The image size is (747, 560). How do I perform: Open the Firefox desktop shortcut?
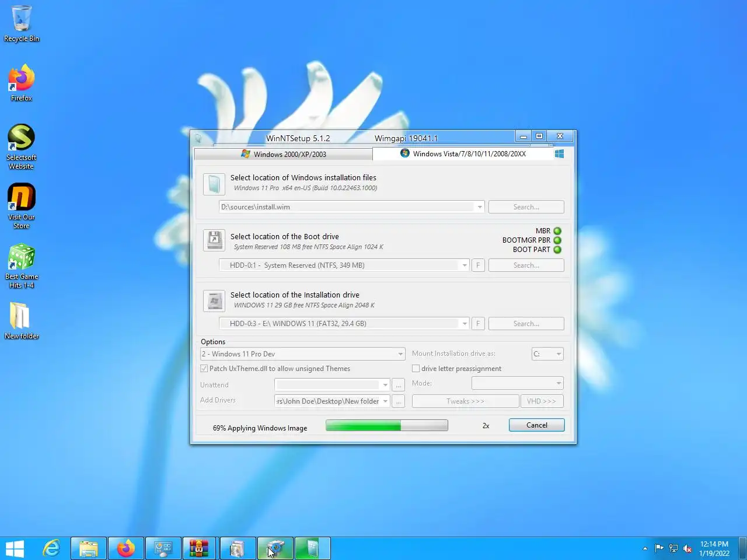[x=22, y=83]
